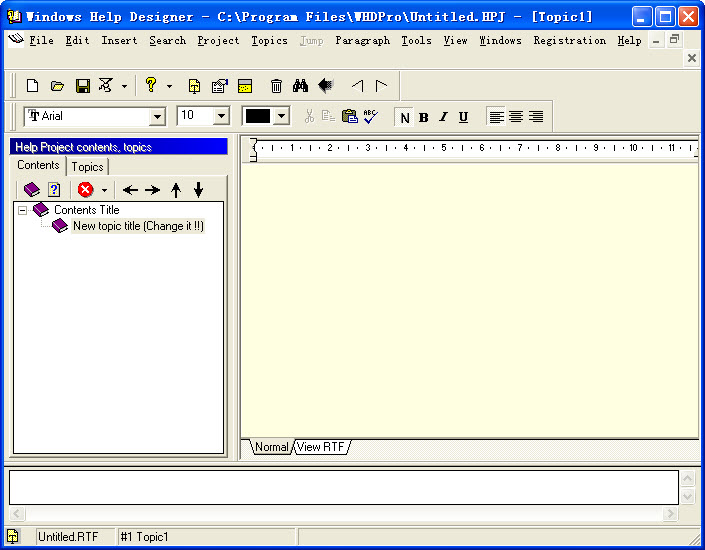Run the ABC spell check icon
Image resolution: width=705 pixels, height=550 pixels.
coord(370,116)
